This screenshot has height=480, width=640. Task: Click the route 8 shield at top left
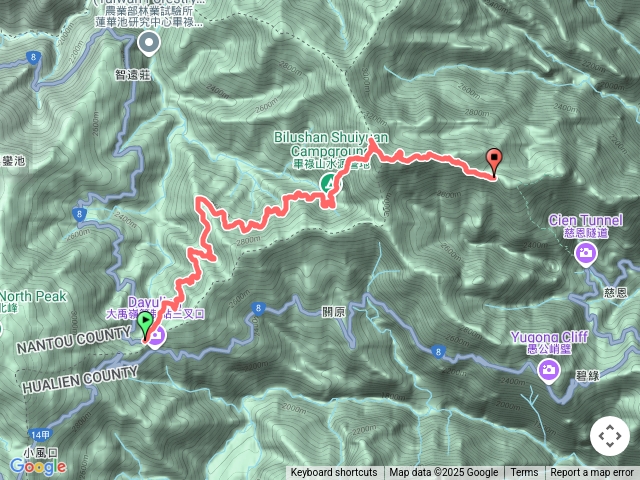pos(33,58)
